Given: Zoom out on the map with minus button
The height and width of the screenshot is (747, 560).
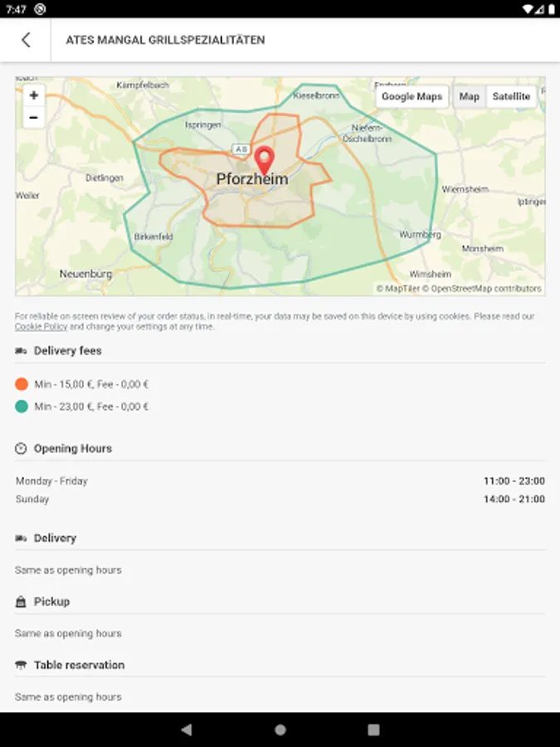Looking at the screenshot, I should pos(34,117).
